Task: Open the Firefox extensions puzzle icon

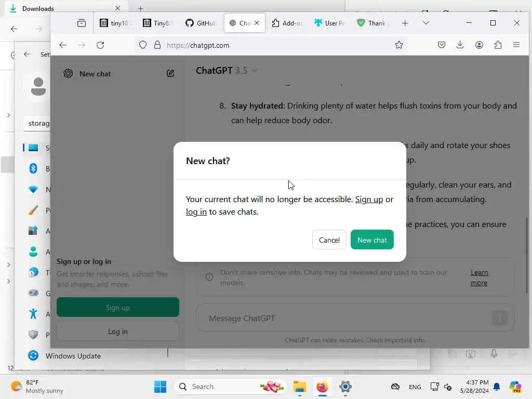Action: (x=498, y=45)
